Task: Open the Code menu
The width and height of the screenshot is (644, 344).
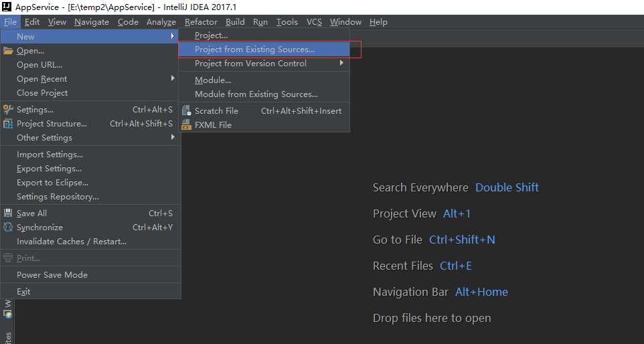Action: pos(128,22)
